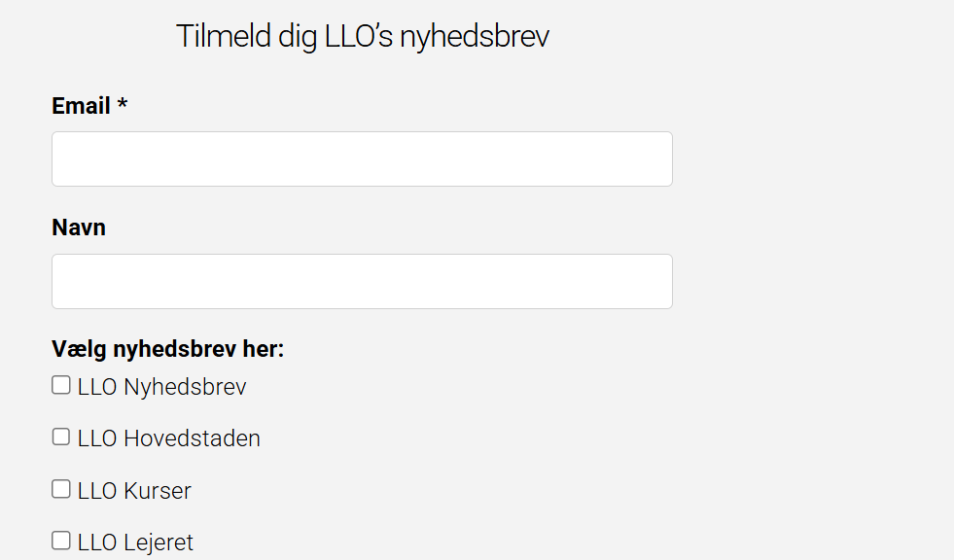Click the word 'her:' above the checkboxes
Screen dimensions: 954x560
coord(263,349)
